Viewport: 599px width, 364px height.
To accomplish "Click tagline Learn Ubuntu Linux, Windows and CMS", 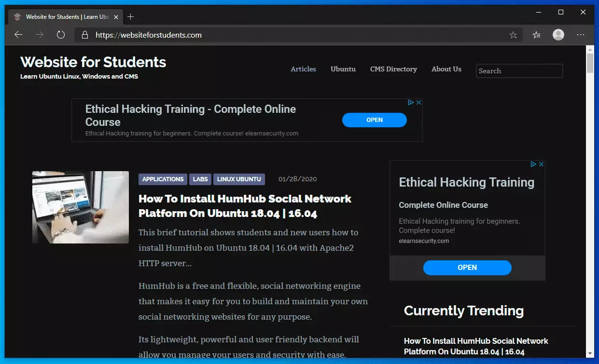I will [79, 76].
